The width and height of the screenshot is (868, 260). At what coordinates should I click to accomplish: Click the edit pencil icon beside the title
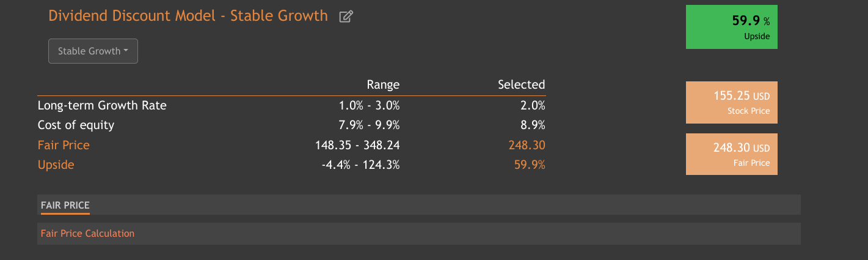coord(346,17)
